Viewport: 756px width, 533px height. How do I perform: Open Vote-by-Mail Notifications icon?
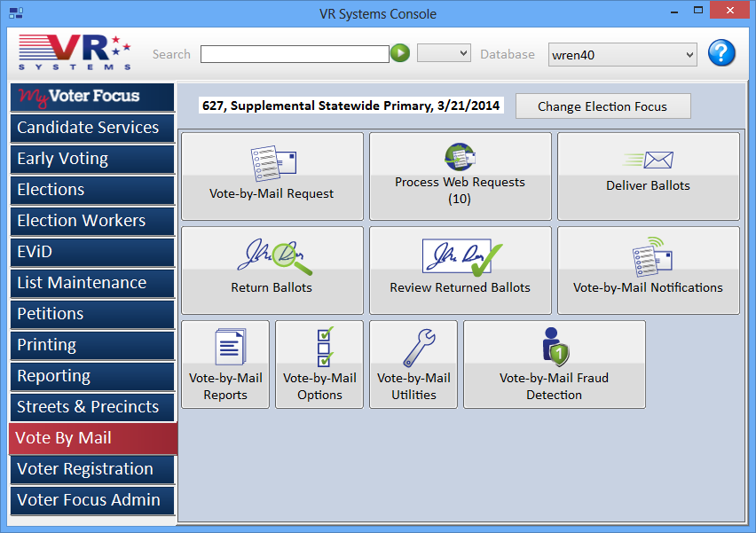(x=652, y=256)
